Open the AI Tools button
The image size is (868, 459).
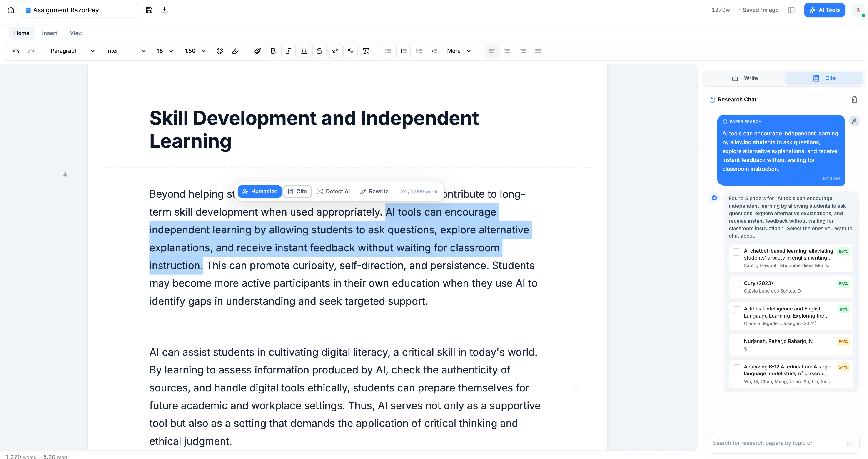[x=825, y=10]
